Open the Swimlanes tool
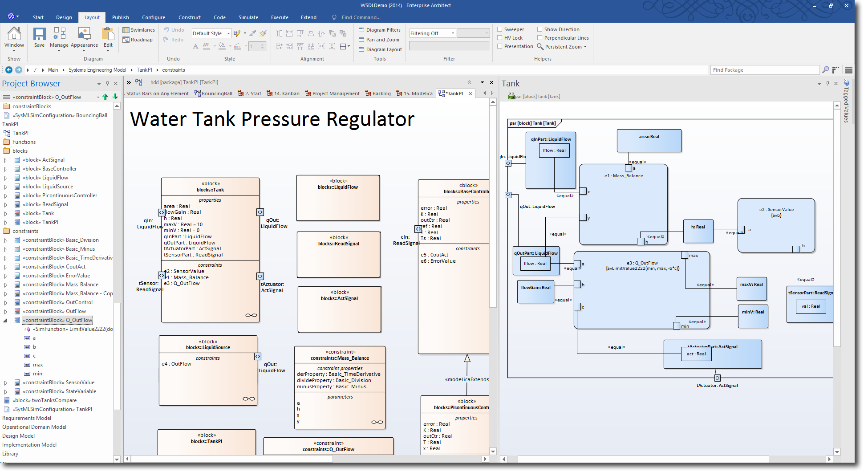868x476 pixels. pos(138,29)
